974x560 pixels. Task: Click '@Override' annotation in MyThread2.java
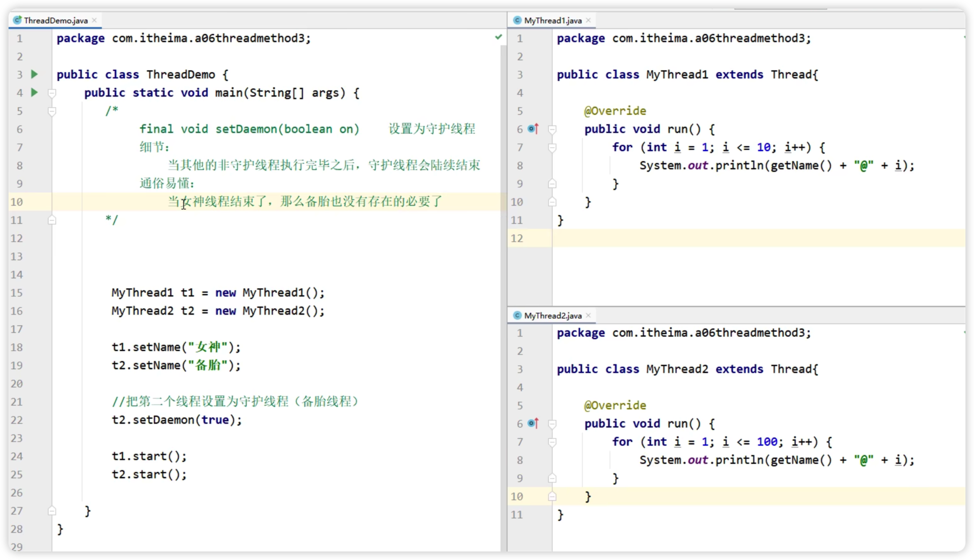point(615,405)
